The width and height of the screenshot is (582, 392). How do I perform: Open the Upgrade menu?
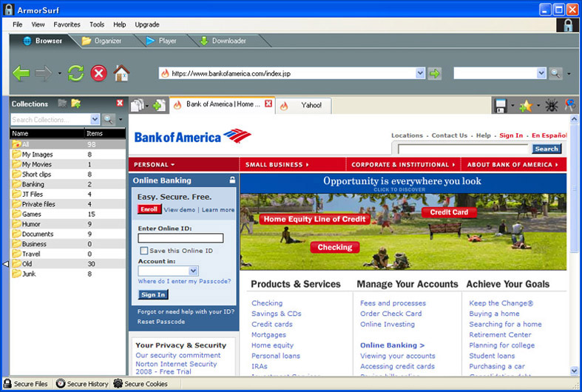coord(147,24)
